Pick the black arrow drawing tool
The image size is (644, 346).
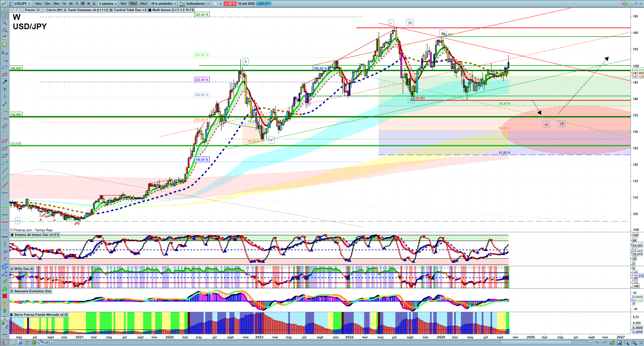[x=5, y=82]
